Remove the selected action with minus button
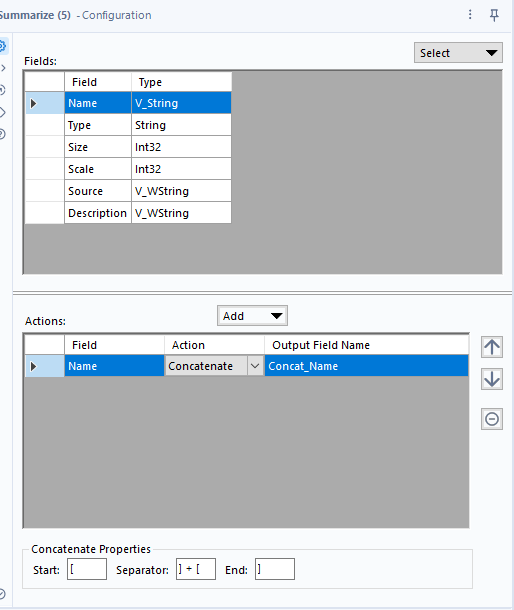Viewport: 514px width, 610px height. pos(492,419)
